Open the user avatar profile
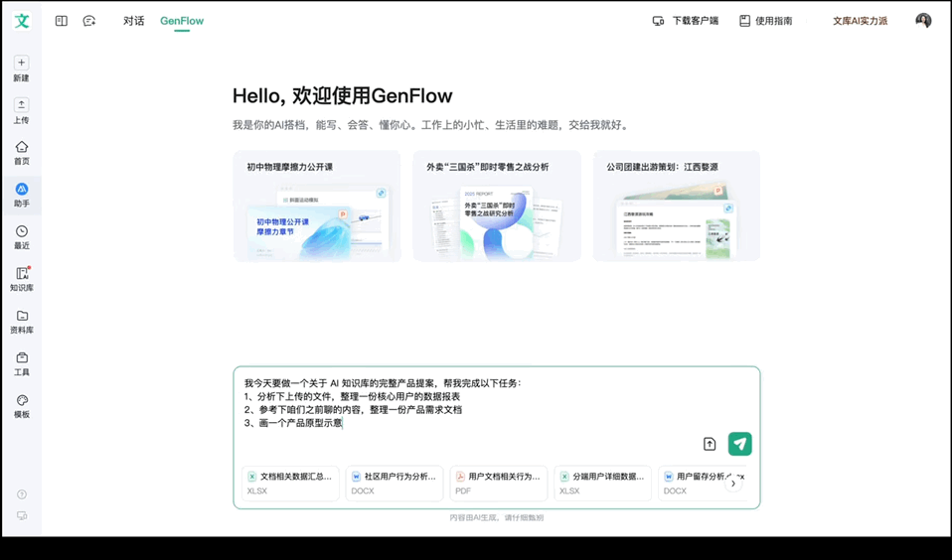The image size is (952, 560). 923,21
